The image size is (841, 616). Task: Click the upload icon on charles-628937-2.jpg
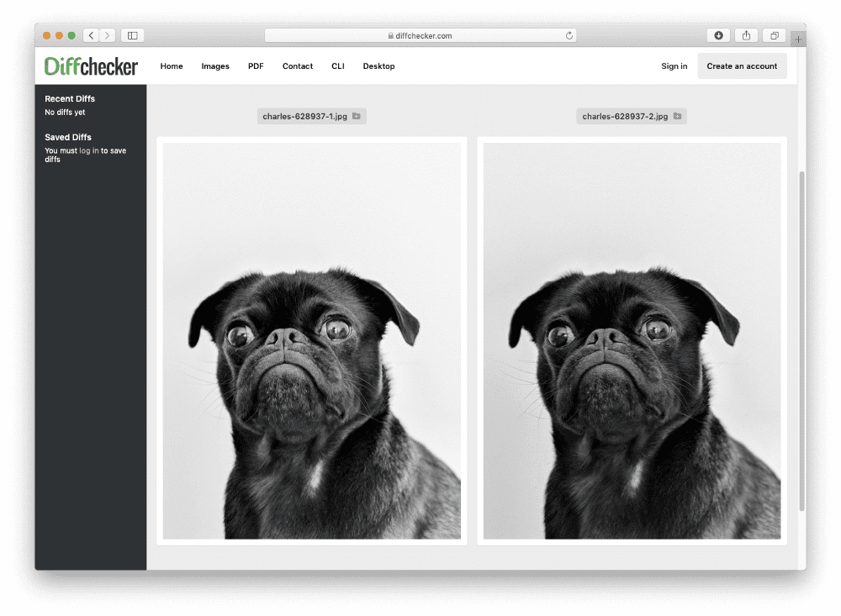(x=676, y=116)
